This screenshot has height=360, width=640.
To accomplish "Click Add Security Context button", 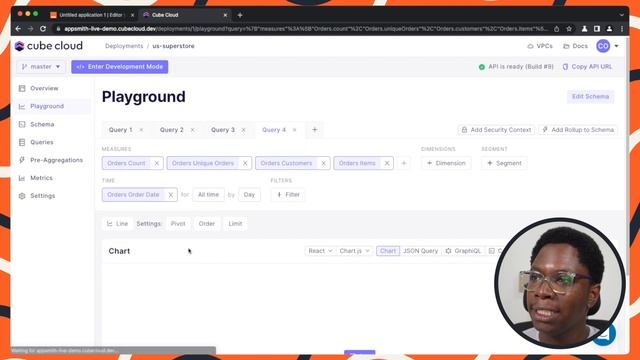I will coord(496,130).
